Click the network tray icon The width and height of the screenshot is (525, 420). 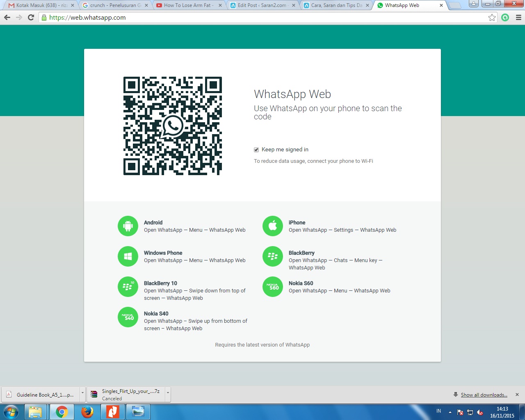pos(470,412)
